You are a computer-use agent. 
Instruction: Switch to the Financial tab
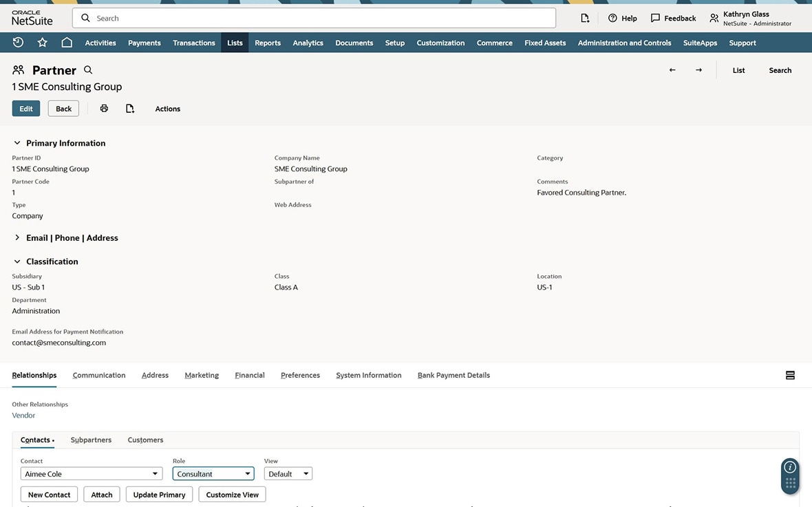[x=249, y=376]
